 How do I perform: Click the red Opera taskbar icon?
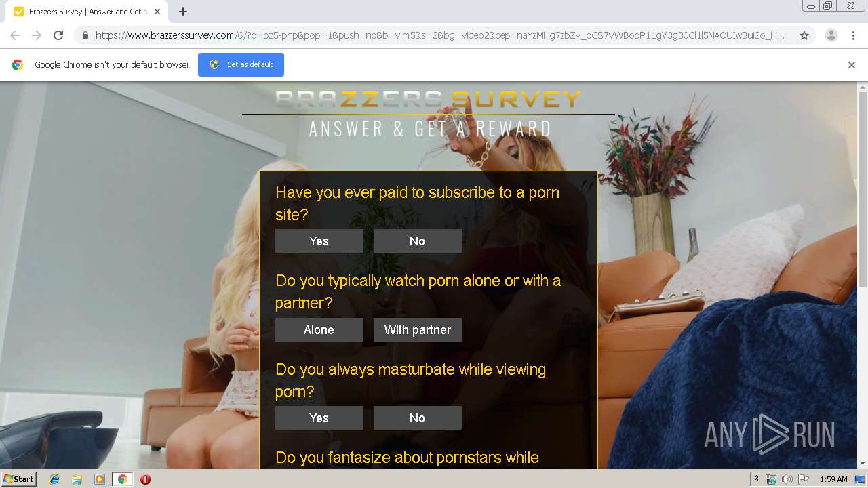click(145, 479)
